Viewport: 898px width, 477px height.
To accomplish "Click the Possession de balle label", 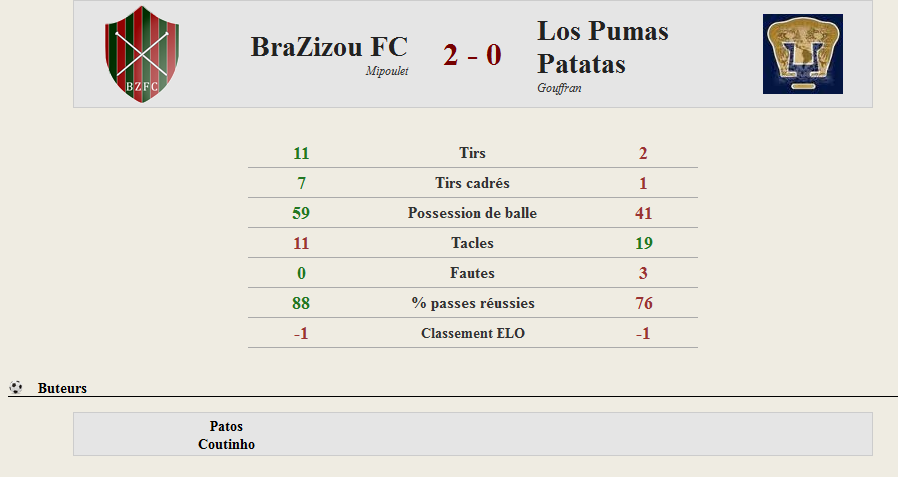I will [x=472, y=213].
